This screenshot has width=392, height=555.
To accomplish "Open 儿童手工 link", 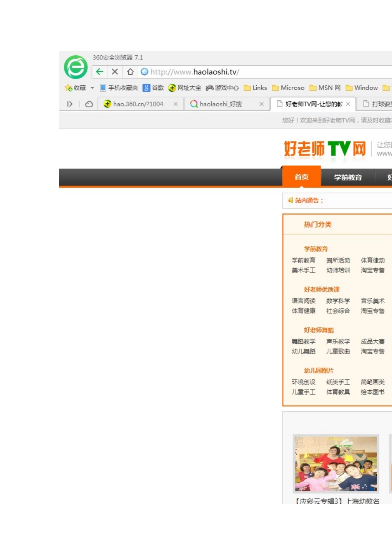I will pyautogui.click(x=303, y=392).
